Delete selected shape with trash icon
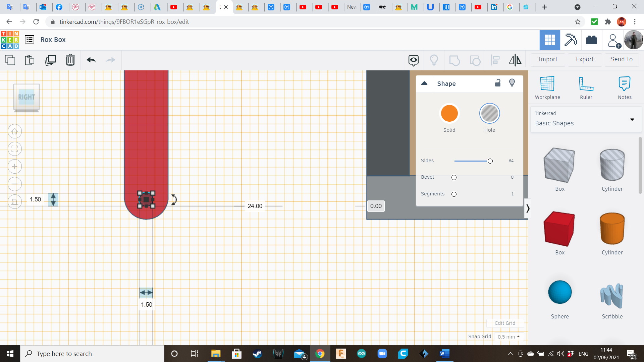This screenshot has width=644, height=362. 70,60
